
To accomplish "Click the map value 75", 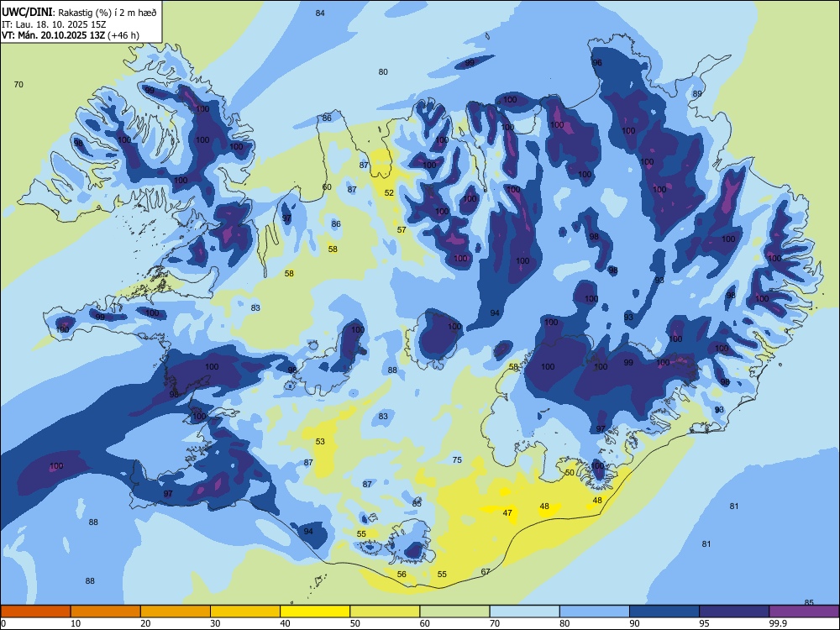I will point(457,459).
